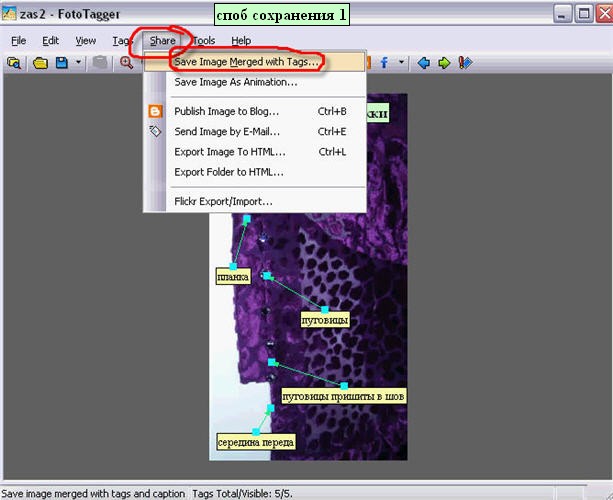Click the red-blue tag toolbar icon
The height and width of the screenshot is (500, 613).
point(465,63)
